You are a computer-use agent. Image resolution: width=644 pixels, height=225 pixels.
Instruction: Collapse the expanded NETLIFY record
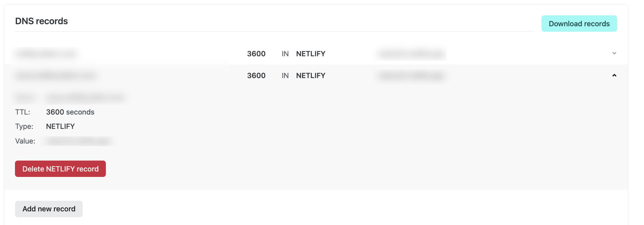click(x=614, y=75)
